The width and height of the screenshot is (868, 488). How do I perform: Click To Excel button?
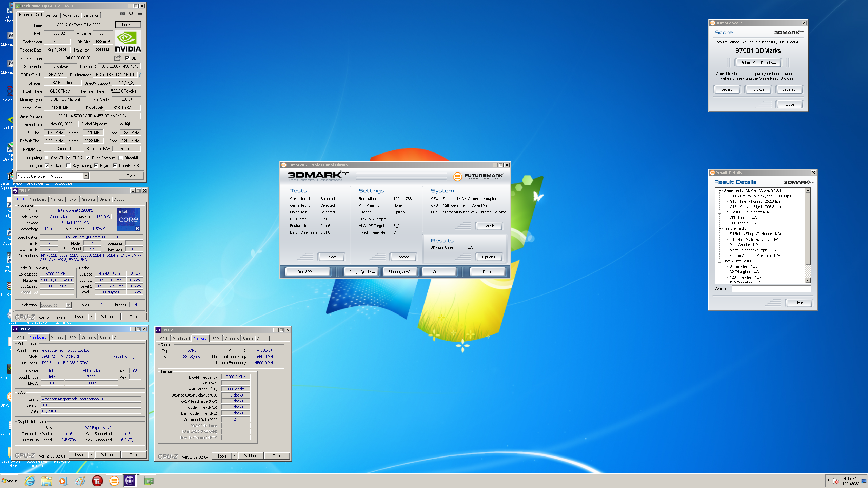[x=758, y=89]
